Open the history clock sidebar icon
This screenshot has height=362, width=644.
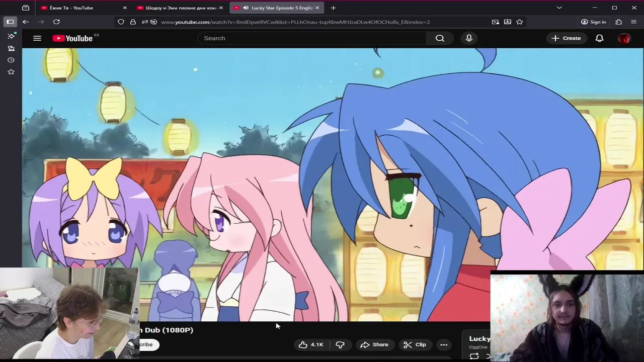click(x=11, y=60)
